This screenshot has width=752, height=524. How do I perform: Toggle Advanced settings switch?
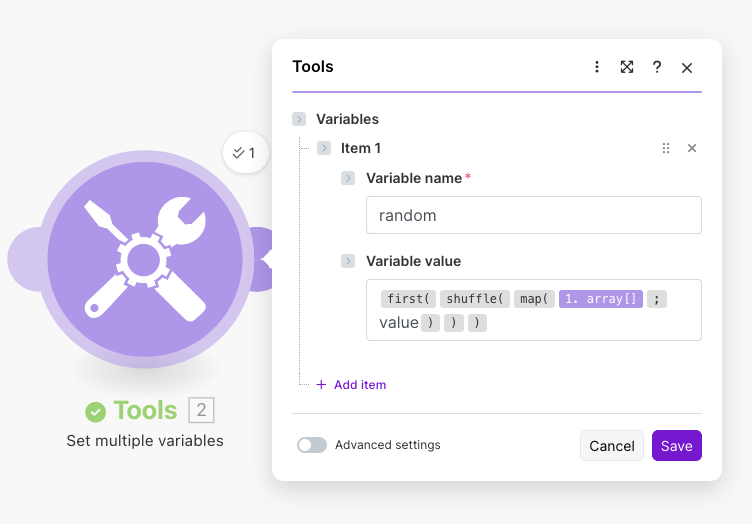pyautogui.click(x=312, y=445)
